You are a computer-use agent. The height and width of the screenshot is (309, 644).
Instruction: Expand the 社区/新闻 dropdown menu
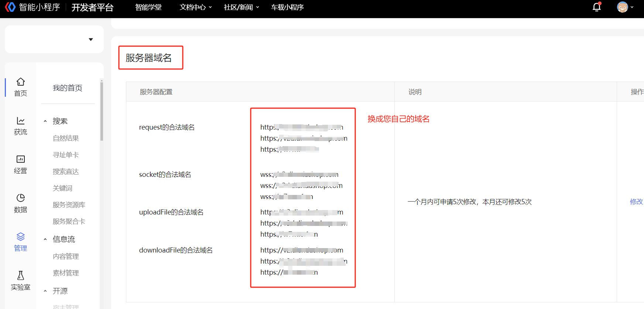241,7
